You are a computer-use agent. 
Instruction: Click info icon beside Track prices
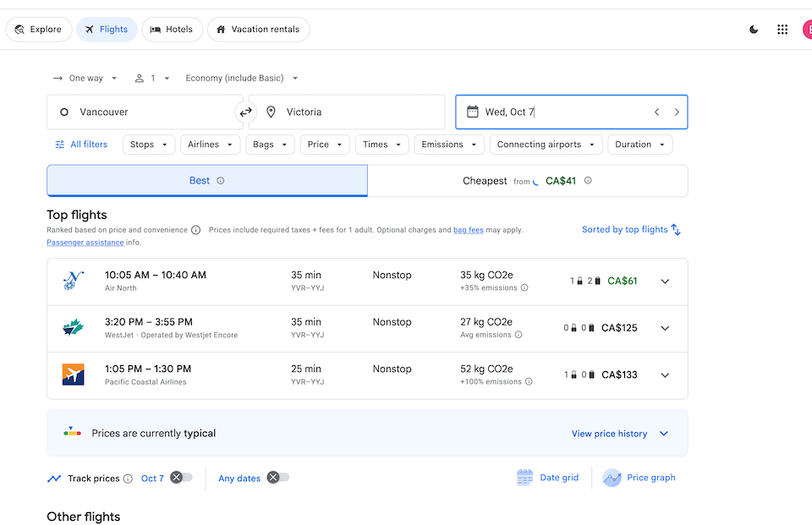[128, 479]
